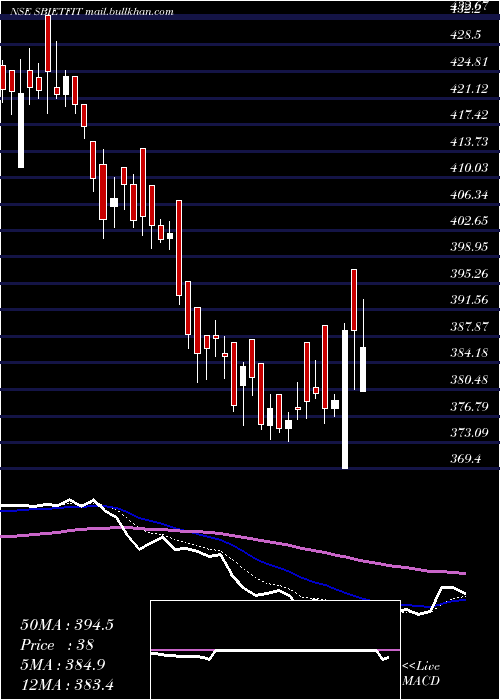Click the 410.03 price axis label
Image resolution: width=500 pixels, height=700 pixels.
pos(468,168)
